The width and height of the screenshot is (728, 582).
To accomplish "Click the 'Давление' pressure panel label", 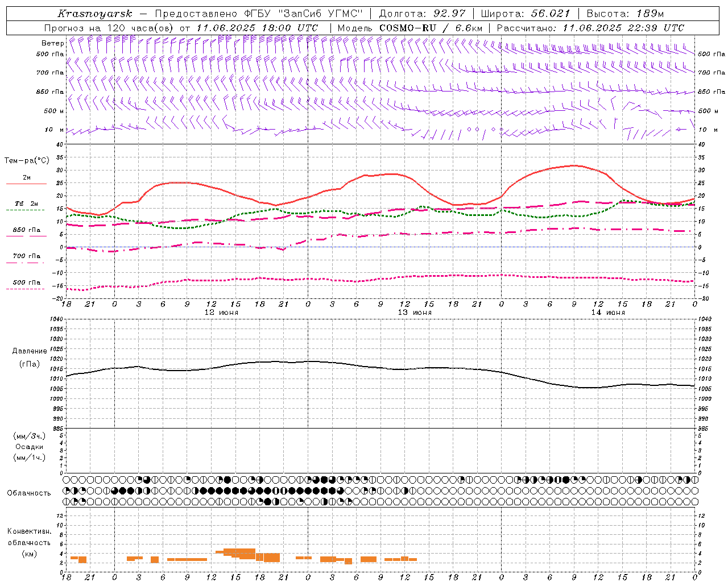I will coord(30,351).
